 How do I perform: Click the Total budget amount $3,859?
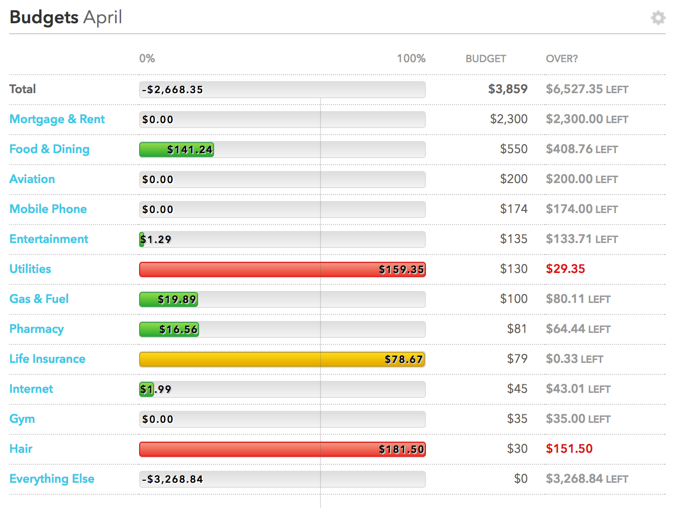point(508,89)
